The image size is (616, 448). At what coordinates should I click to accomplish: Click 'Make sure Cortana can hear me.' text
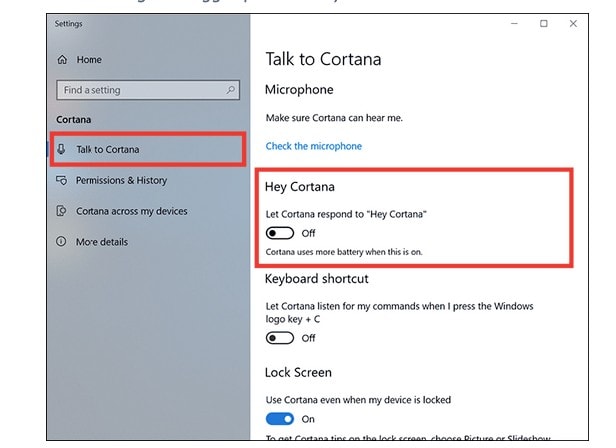pos(334,118)
